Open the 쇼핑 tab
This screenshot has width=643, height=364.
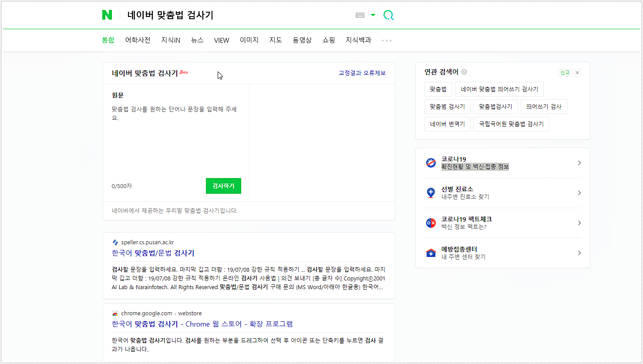coord(329,40)
